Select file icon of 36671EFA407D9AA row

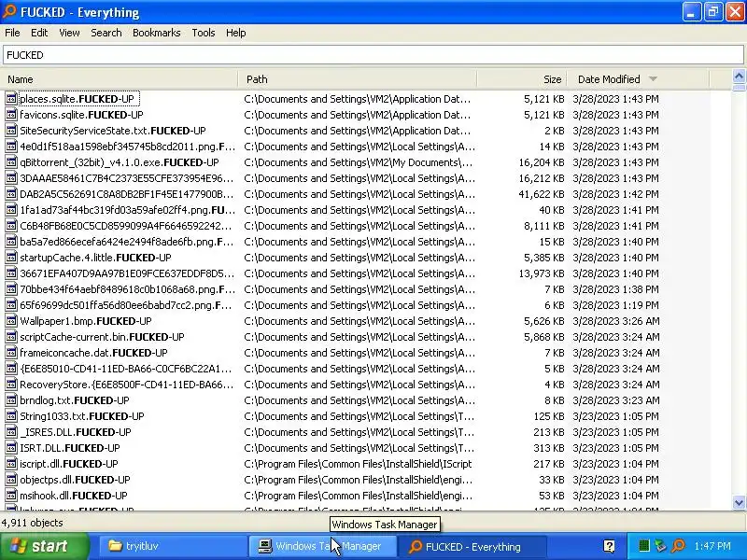point(11,273)
